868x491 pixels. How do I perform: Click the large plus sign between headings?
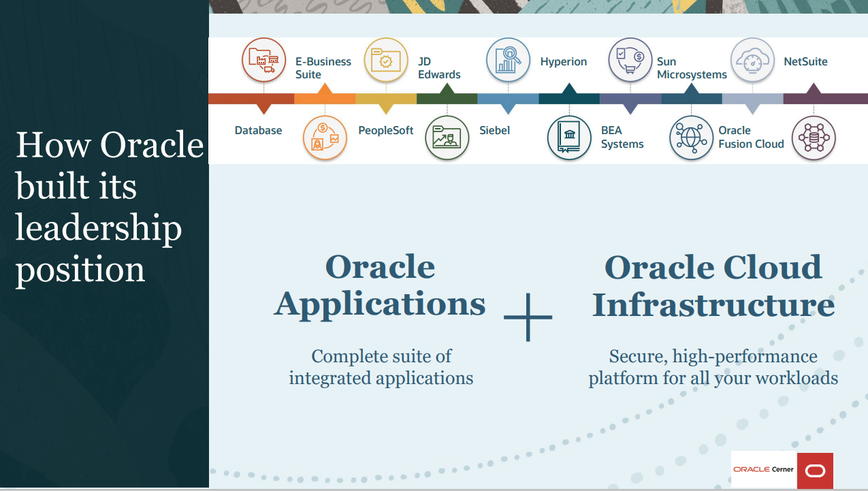pos(528,317)
